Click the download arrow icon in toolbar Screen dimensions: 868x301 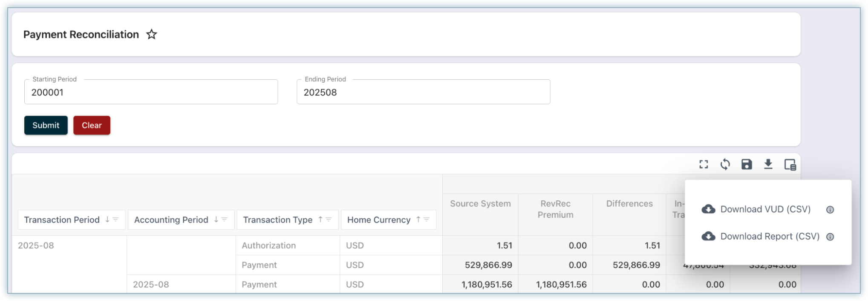pyautogui.click(x=768, y=165)
